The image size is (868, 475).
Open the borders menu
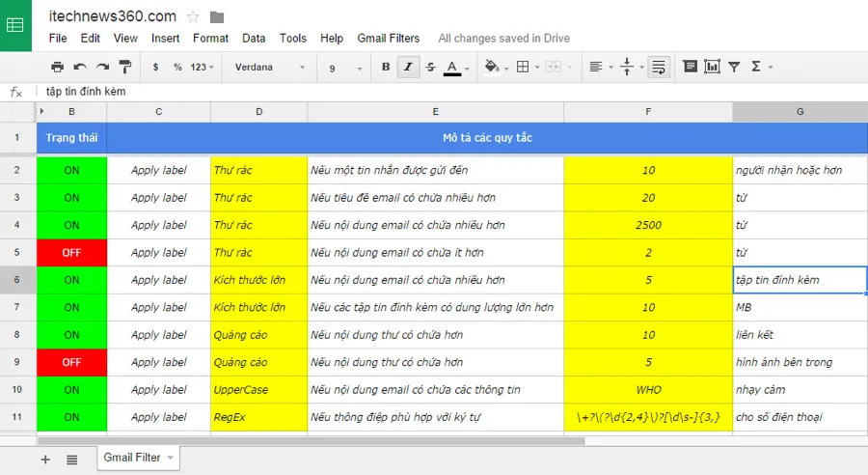[527, 67]
